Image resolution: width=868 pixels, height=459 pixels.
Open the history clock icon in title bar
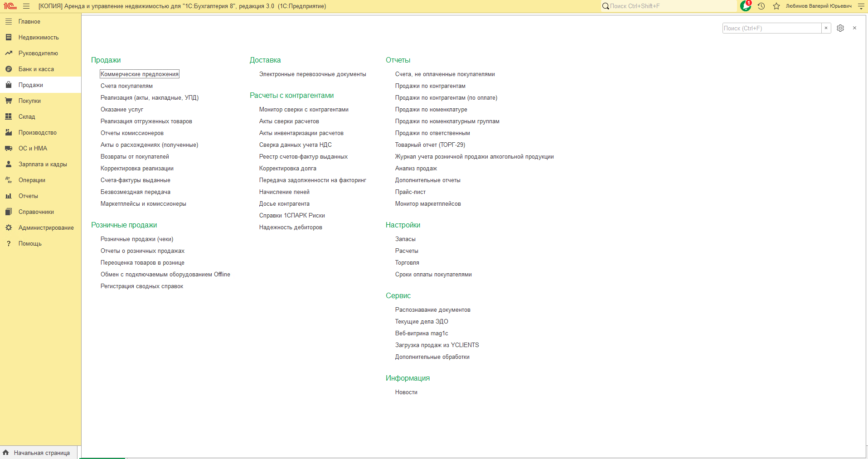point(761,6)
